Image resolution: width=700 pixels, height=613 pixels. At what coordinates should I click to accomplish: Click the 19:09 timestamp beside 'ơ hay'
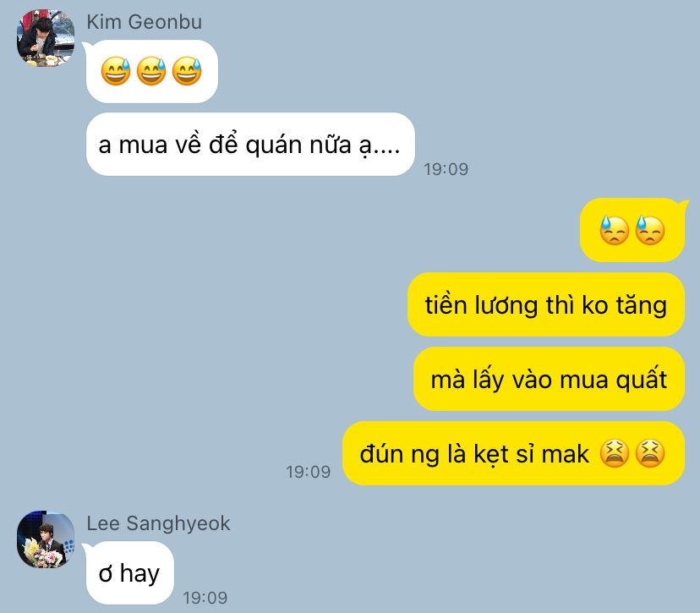[x=205, y=598]
